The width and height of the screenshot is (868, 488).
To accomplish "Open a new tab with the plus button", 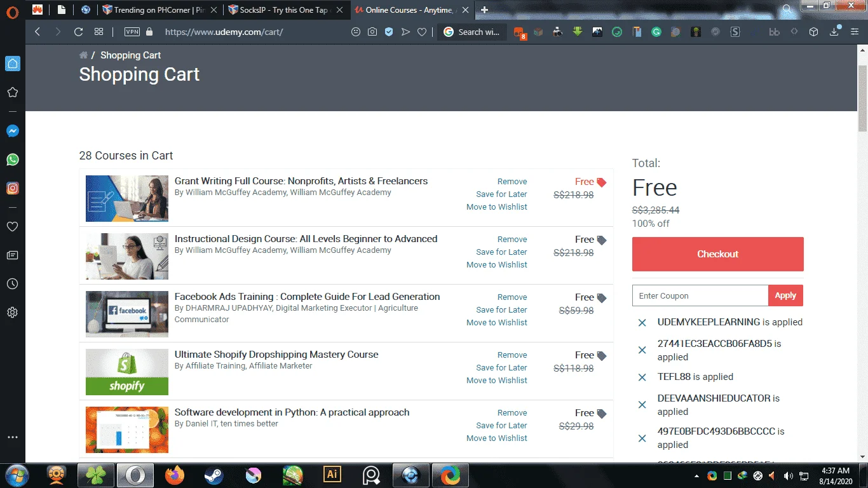I will (485, 10).
